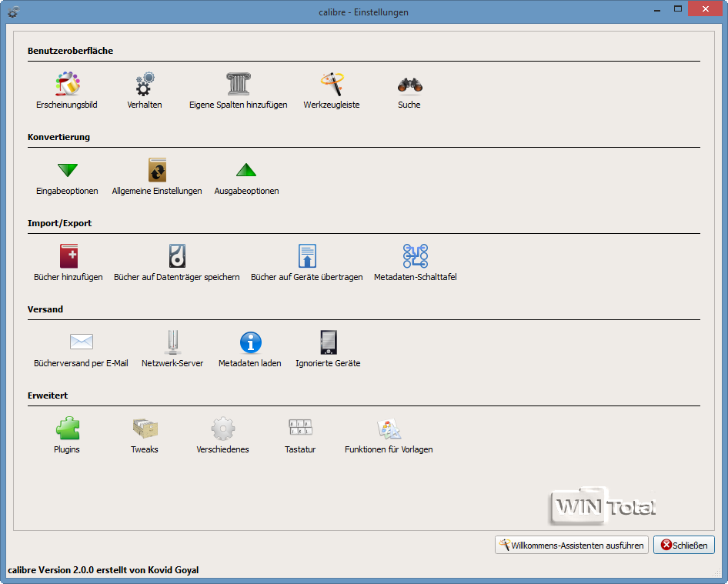Click calibre Version 2.0.0 status text
This screenshot has height=584, width=728.
[103, 570]
